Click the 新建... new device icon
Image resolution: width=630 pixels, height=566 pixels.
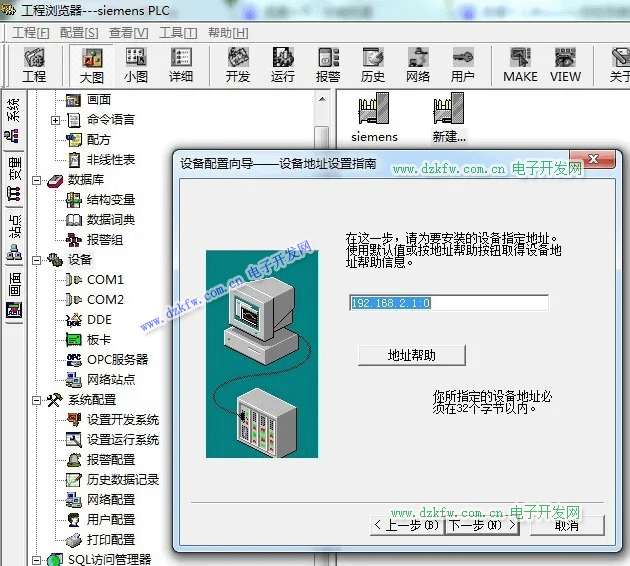pyautogui.click(x=449, y=117)
